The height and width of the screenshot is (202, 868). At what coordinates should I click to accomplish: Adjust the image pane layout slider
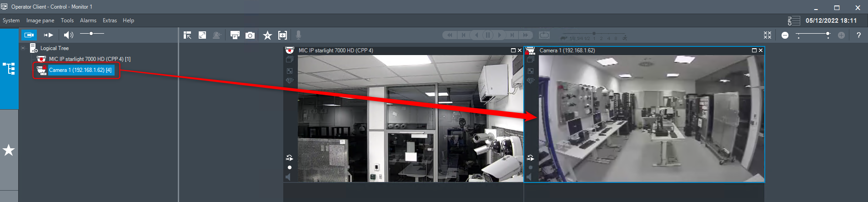(813, 35)
